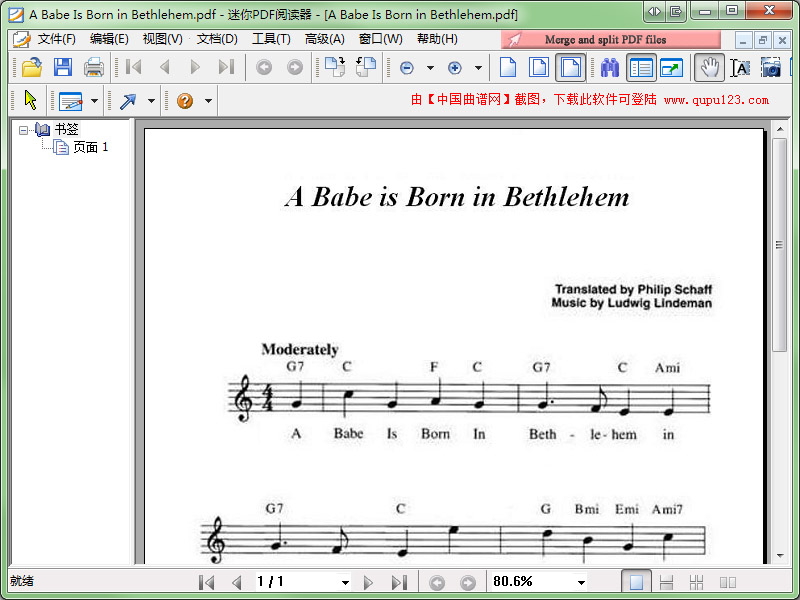Click the Merge and split PDF files banner

[605, 40]
